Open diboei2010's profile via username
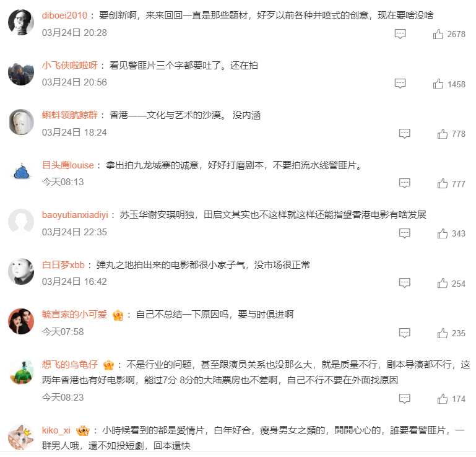The height and width of the screenshot is (457, 476). tap(64, 15)
